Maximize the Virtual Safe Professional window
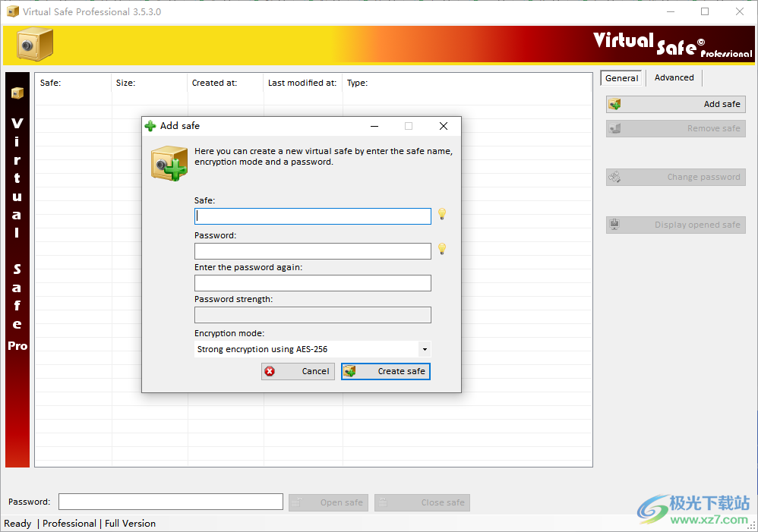758x532 pixels. (705, 11)
